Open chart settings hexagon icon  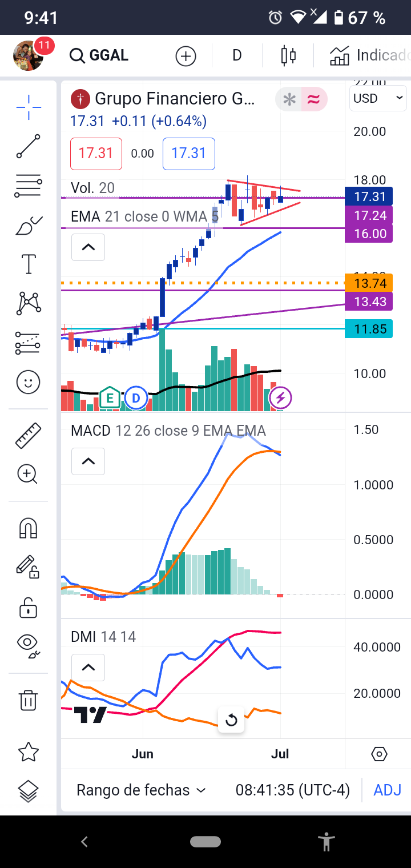(379, 754)
